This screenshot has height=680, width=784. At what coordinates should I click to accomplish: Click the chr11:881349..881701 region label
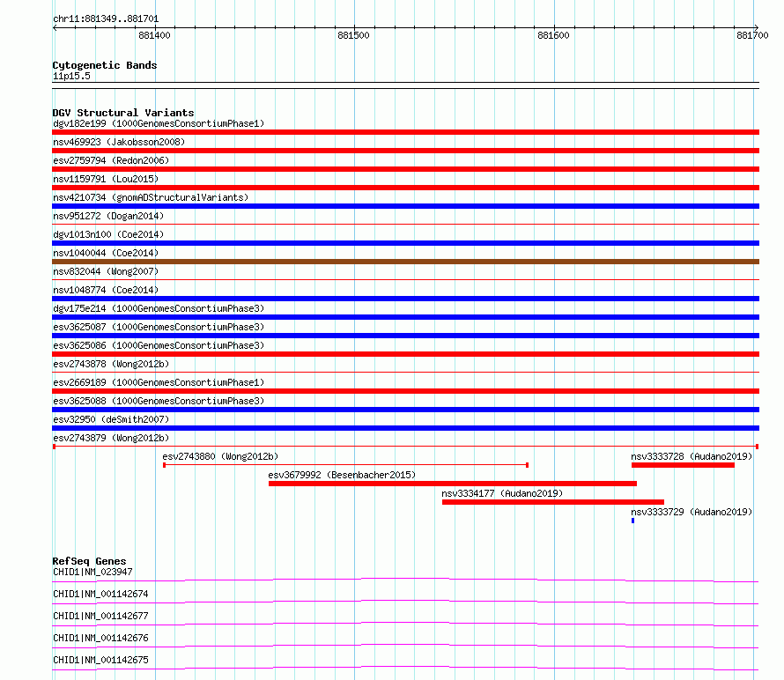click(x=106, y=18)
